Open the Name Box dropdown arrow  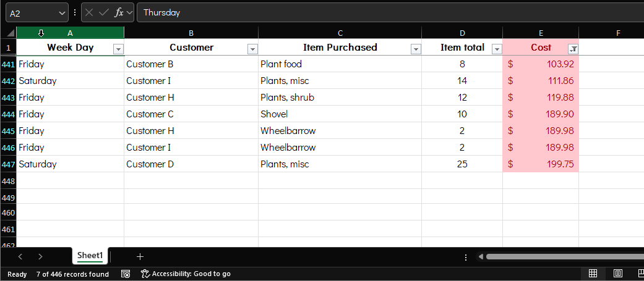[62, 12]
